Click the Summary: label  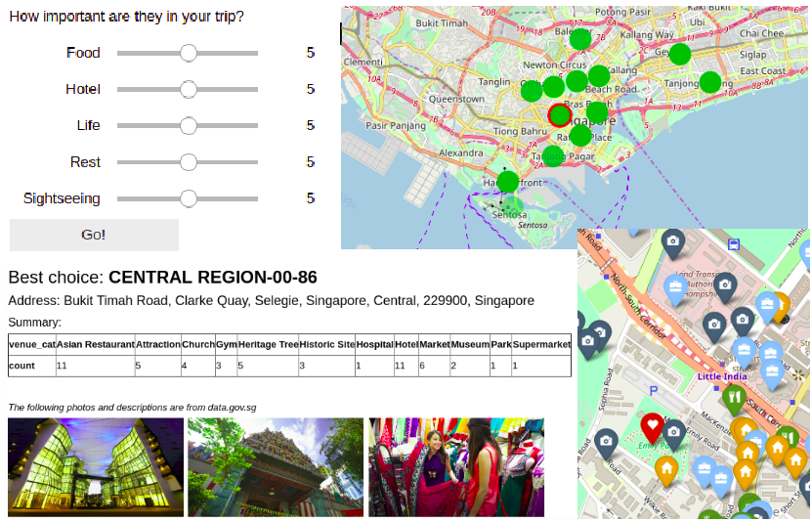click(35, 323)
